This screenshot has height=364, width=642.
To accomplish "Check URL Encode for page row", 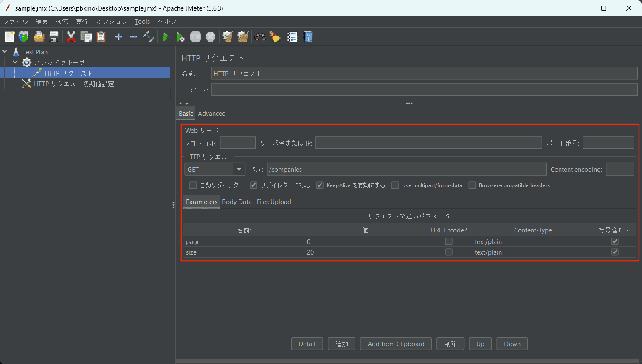I will (448, 241).
